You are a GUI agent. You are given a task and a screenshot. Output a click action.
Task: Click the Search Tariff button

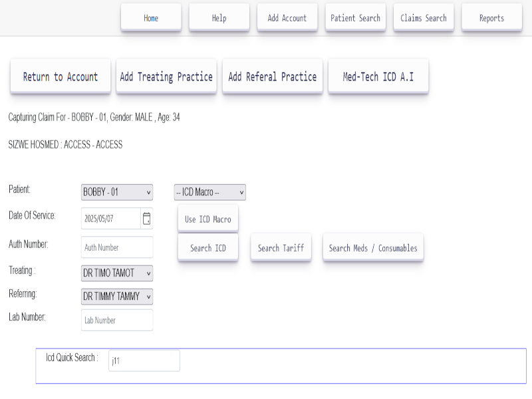tap(281, 248)
